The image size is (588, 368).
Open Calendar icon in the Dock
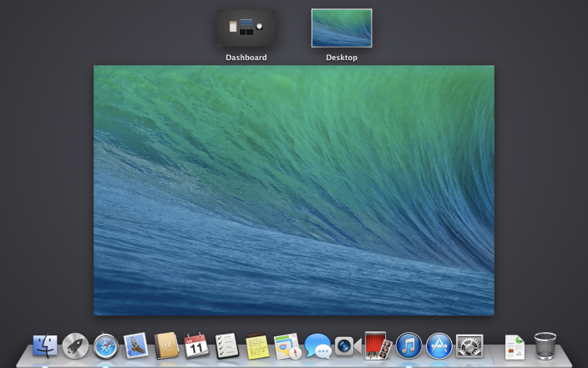coord(196,345)
